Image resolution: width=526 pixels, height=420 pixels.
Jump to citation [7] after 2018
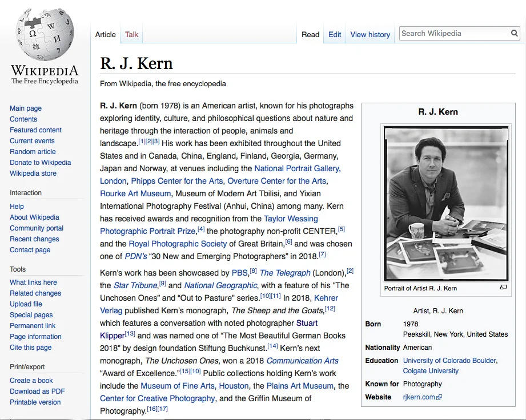coord(322,254)
